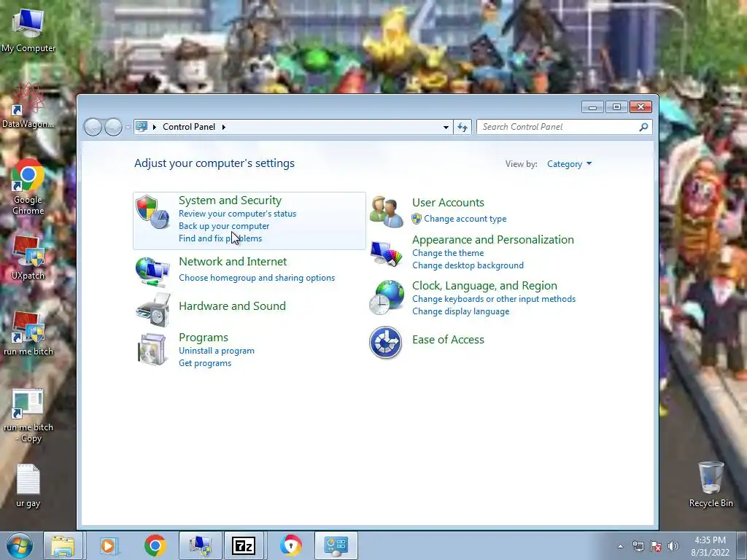The width and height of the screenshot is (747, 560).
Task: Open Network and Internet category
Action: 233,262
